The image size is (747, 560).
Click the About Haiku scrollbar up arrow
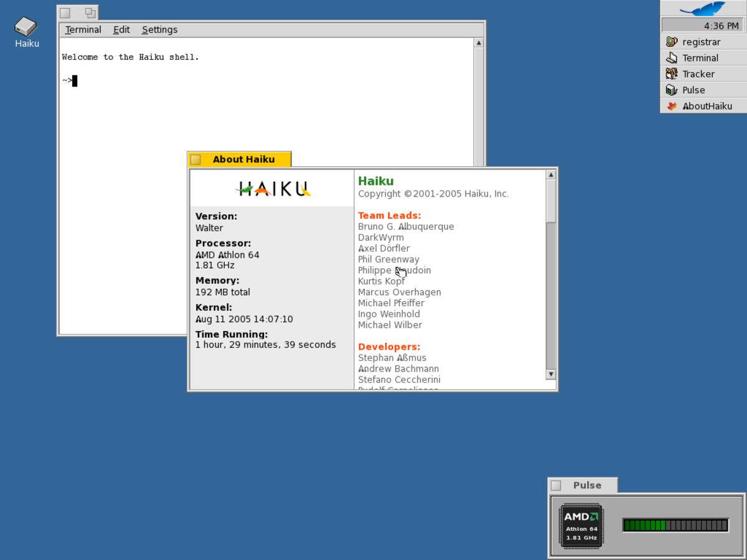point(551,175)
